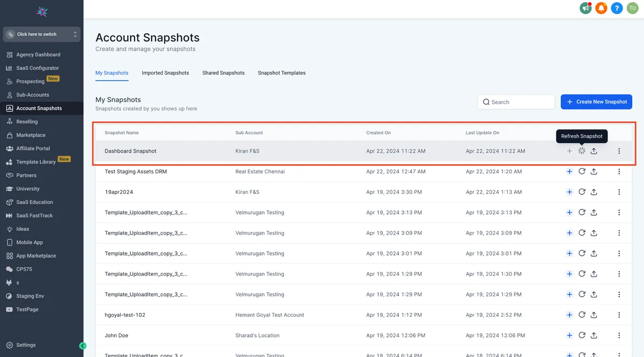Open the three-dot menu for Test Staging Assets DRM
This screenshot has height=357, width=644.
pos(619,172)
